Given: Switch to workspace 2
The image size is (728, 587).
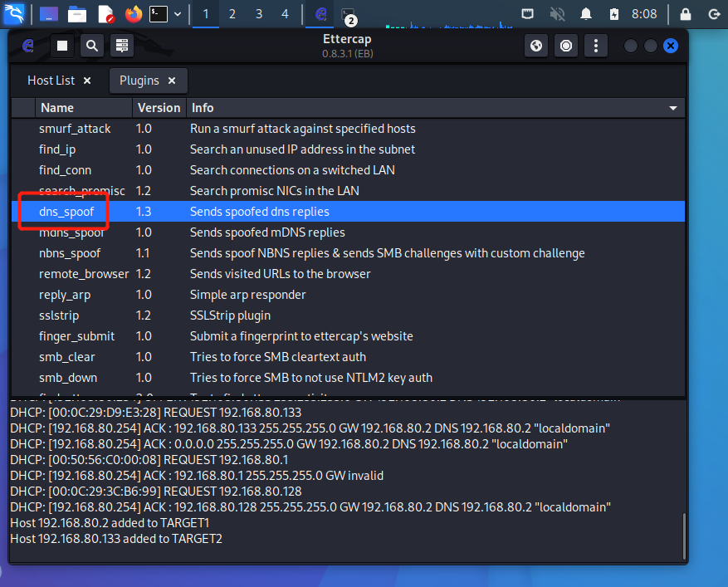Looking at the screenshot, I should [232, 14].
